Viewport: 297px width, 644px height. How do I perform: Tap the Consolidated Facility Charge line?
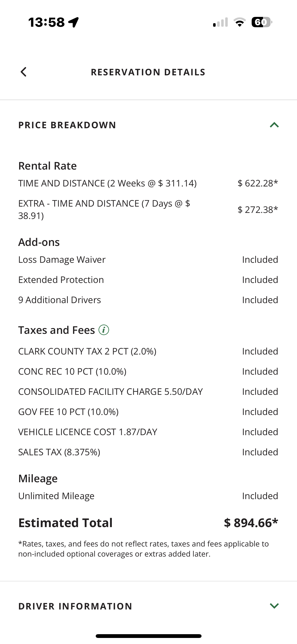click(x=111, y=392)
